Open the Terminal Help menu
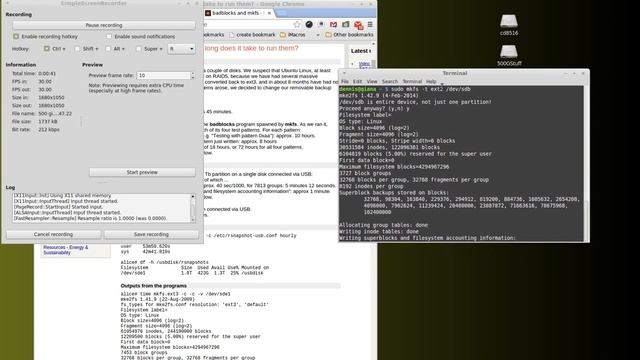 coord(431,81)
